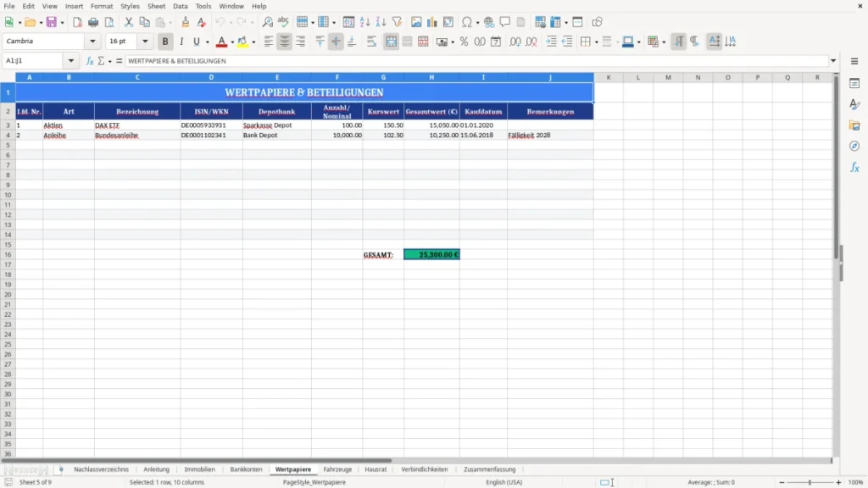This screenshot has width=868, height=488.
Task: Click Sort Descending icon
Action: point(381,22)
